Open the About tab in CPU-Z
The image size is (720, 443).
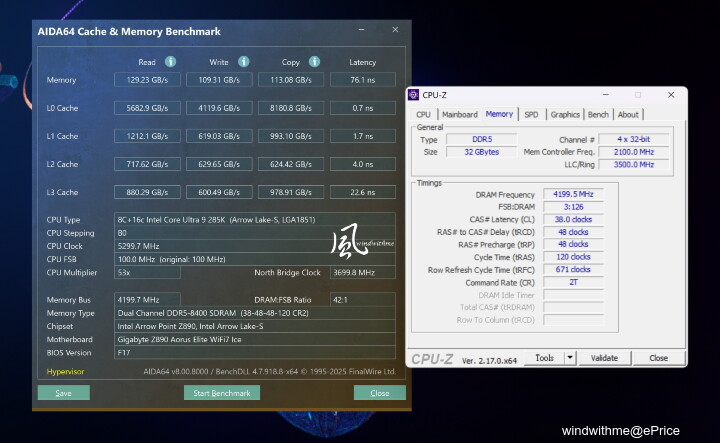628,115
